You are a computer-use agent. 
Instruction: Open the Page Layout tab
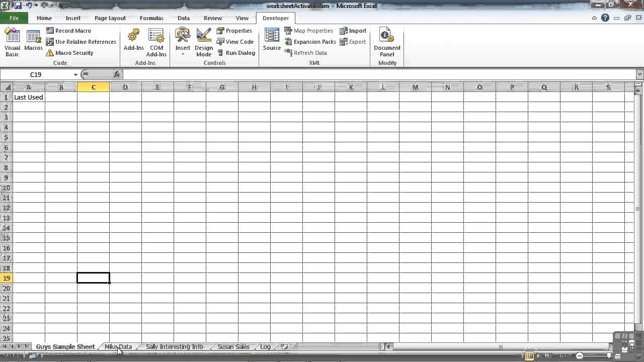[x=110, y=18]
